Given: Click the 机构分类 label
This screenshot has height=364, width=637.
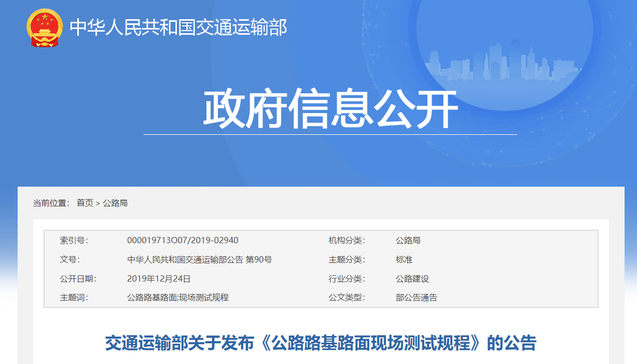Looking at the screenshot, I should [347, 241].
